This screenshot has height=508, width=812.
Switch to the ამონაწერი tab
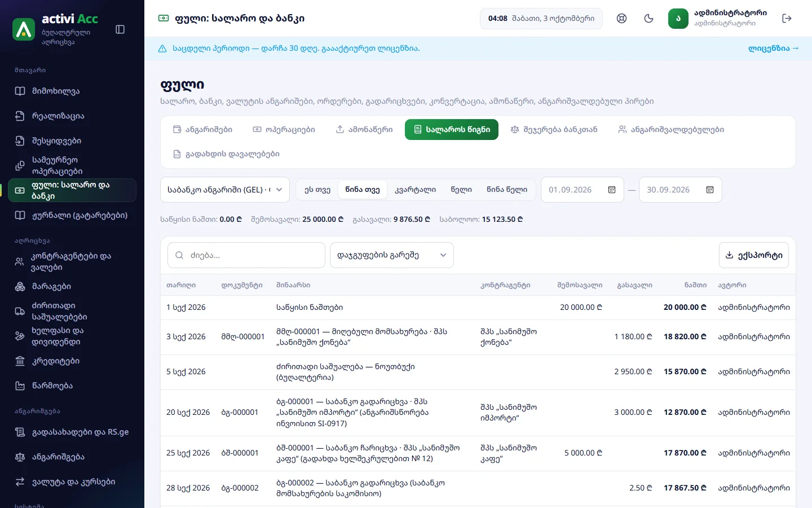tap(364, 129)
